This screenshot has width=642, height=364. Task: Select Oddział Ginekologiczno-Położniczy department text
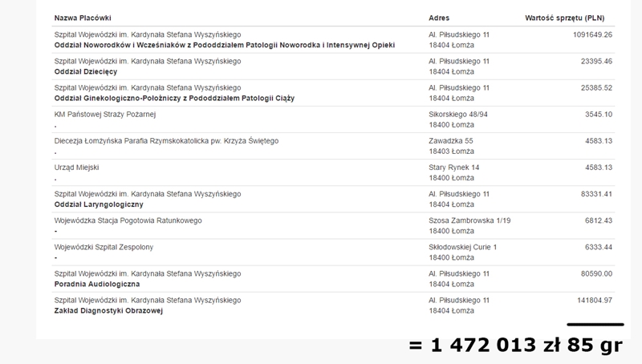tap(174, 98)
